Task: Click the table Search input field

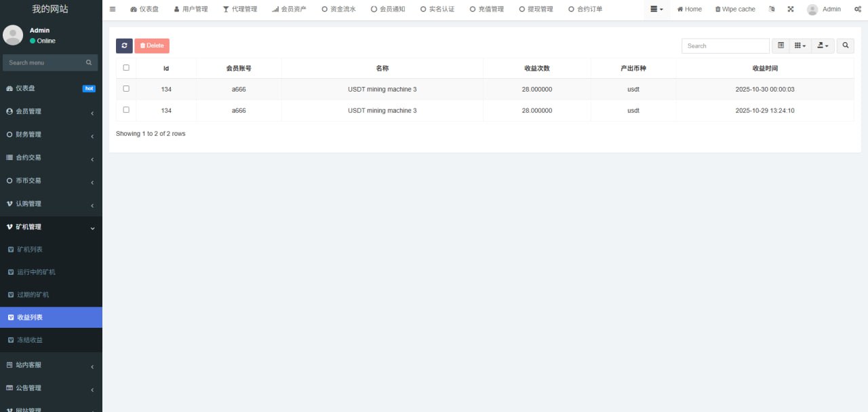Action: tap(725, 45)
